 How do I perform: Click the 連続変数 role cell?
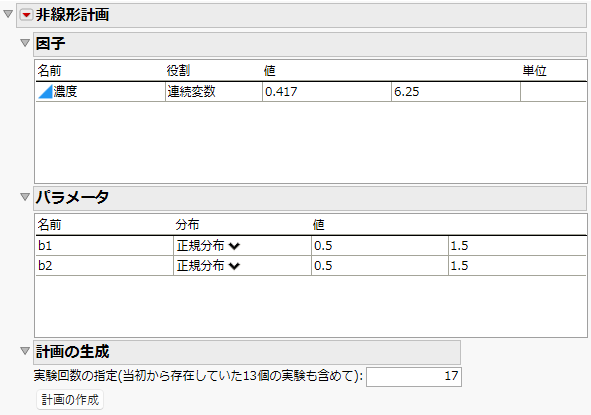214,92
